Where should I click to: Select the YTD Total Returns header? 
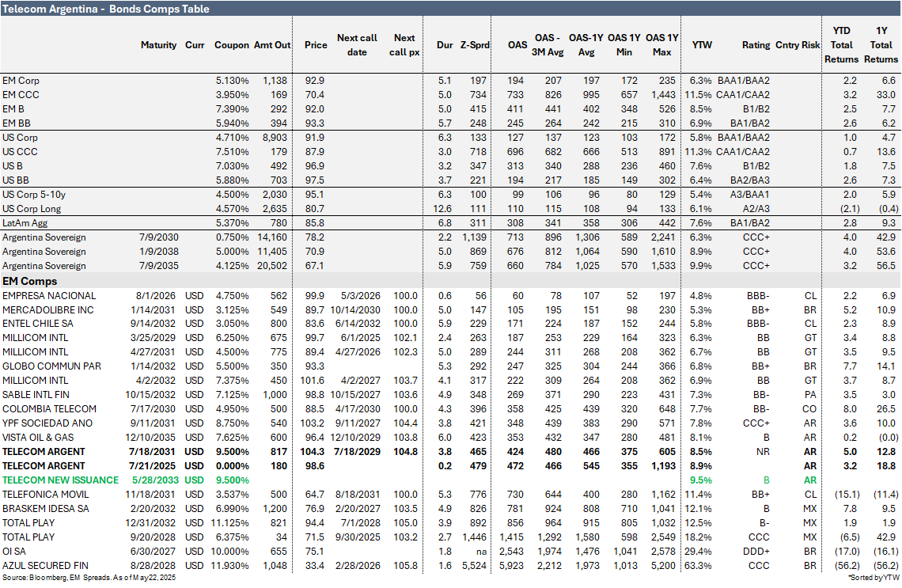(841, 45)
